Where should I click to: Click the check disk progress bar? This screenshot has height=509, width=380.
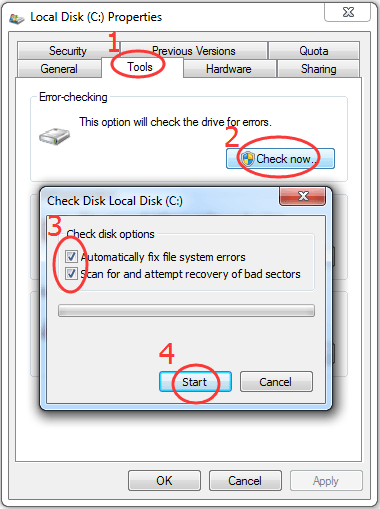click(186, 310)
